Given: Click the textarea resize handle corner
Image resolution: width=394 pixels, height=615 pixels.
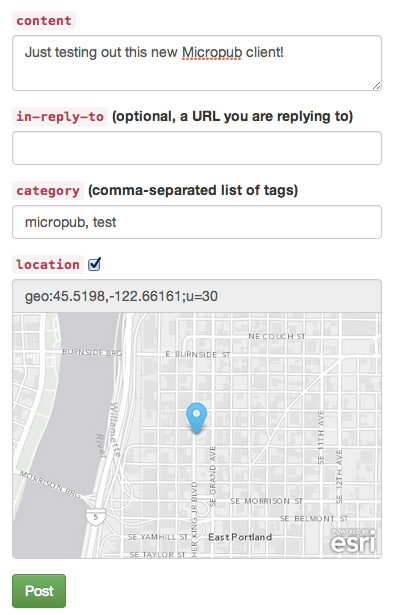Looking at the screenshot, I should [376, 86].
